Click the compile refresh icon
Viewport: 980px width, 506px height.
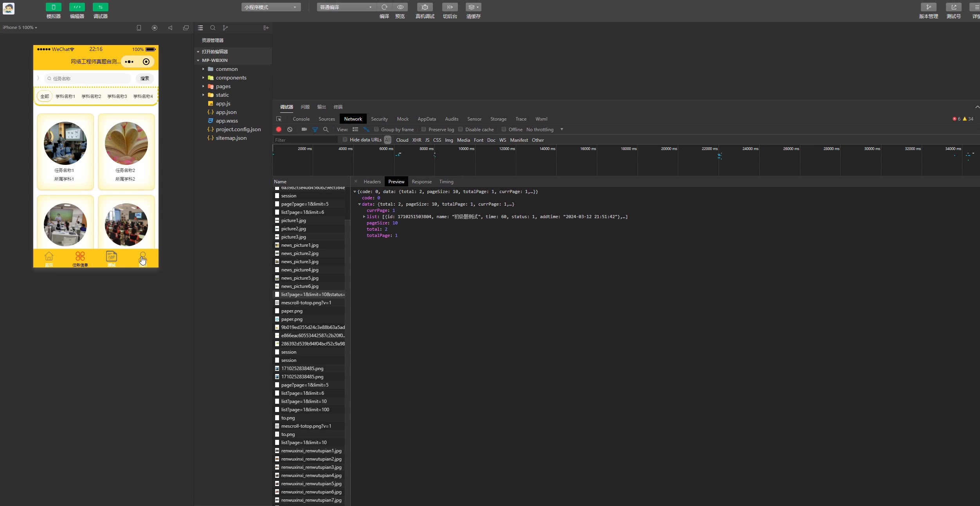pos(384,7)
